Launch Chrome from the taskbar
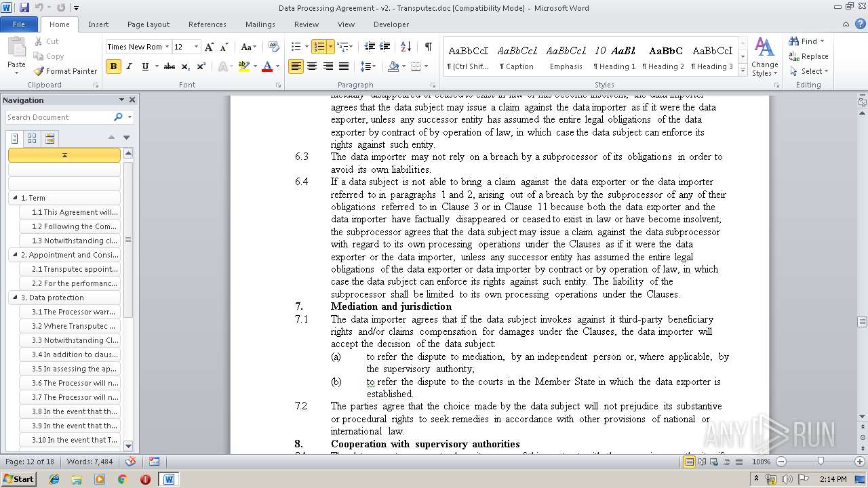868x488 pixels. 122,479
